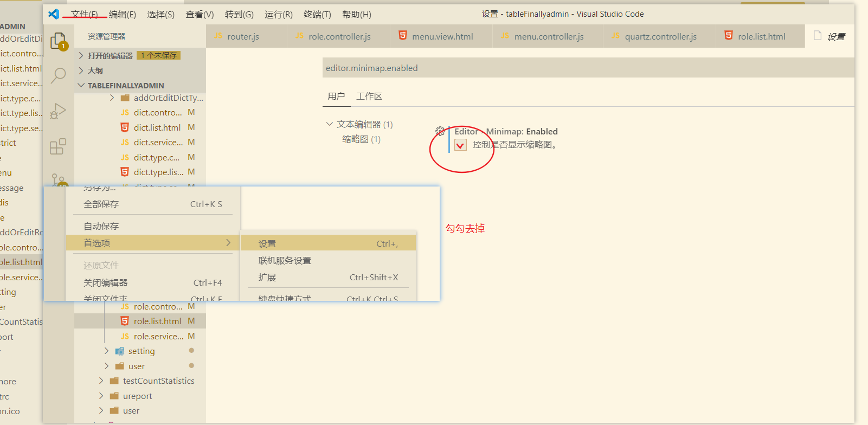Open the 帮助(H) menu
Viewport: 868px width, 425px height.
tap(357, 14)
